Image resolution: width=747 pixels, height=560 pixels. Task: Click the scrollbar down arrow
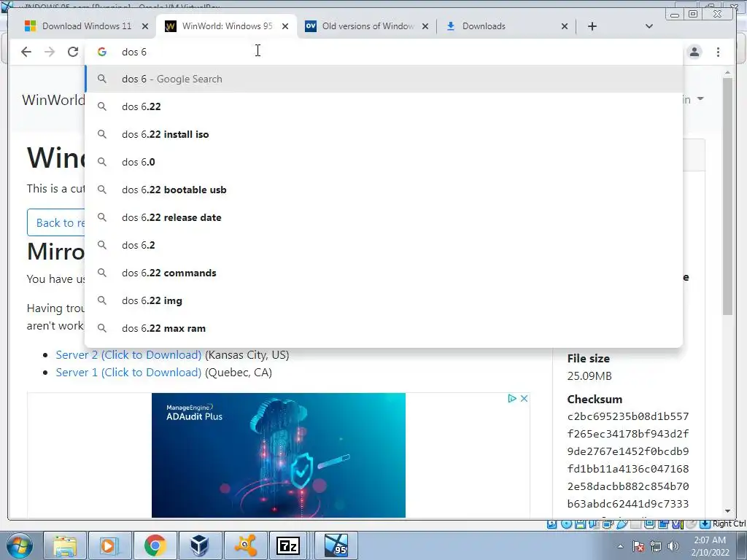[727, 511]
